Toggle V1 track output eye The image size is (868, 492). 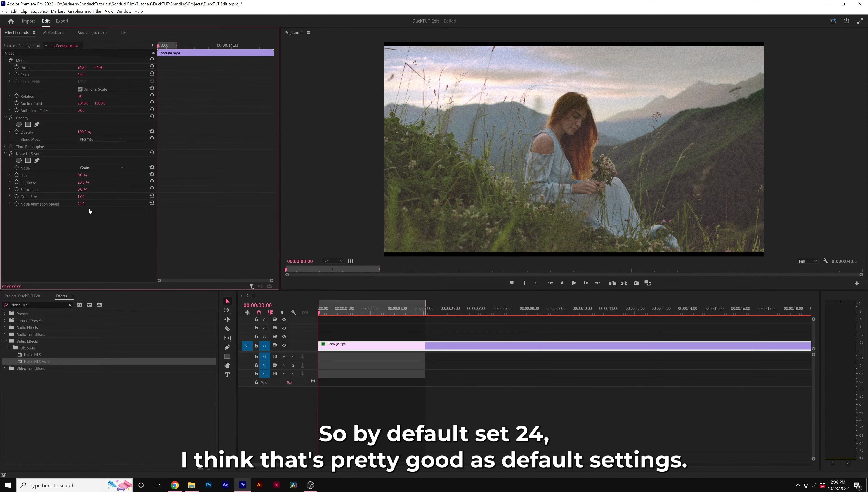(x=284, y=345)
